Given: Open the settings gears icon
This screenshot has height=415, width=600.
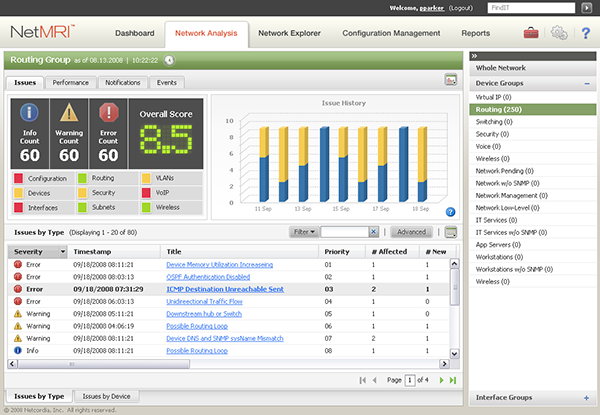Looking at the screenshot, I should pyautogui.click(x=557, y=33).
